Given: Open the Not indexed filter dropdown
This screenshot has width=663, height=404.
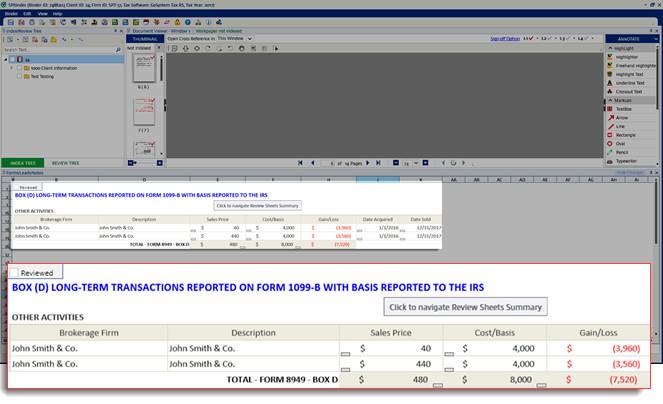Looking at the screenshot, I should click(x=159, y=48).
